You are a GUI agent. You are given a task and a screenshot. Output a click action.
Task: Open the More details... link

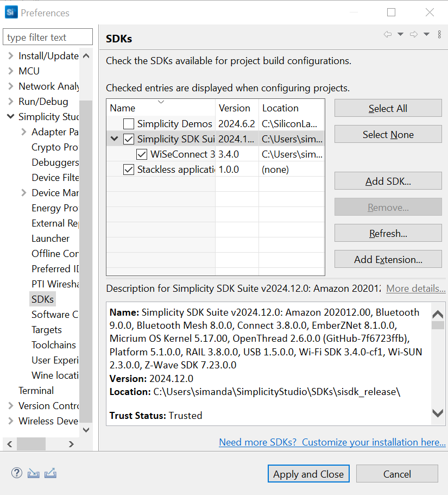click(415, 289)
